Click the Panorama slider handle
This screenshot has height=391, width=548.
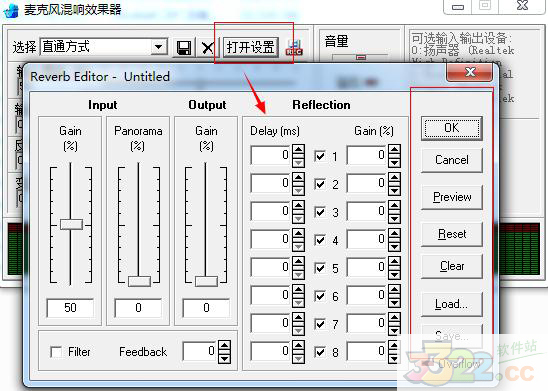pyautogui.click(x=139, y=281)
